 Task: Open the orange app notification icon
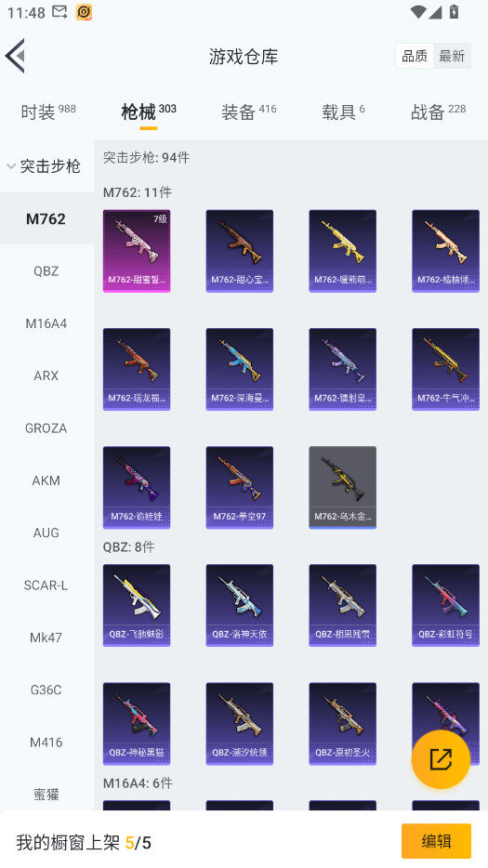tap(84, 12)
